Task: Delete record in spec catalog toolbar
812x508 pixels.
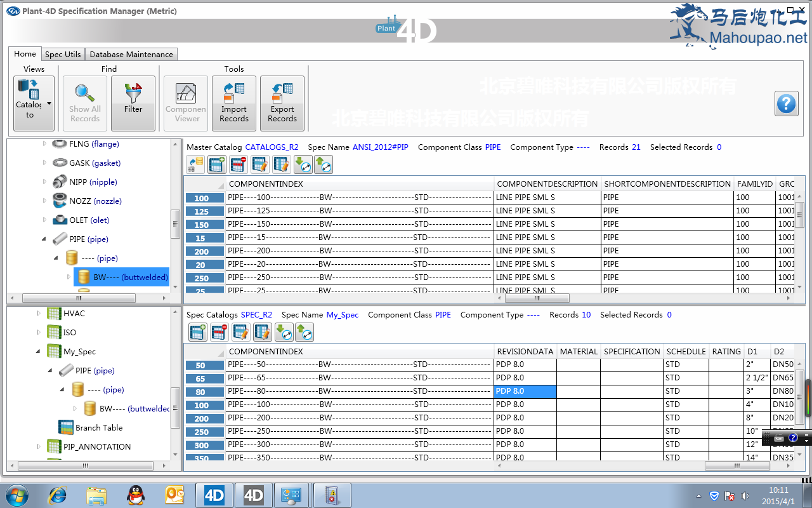Action: (219, 332)
